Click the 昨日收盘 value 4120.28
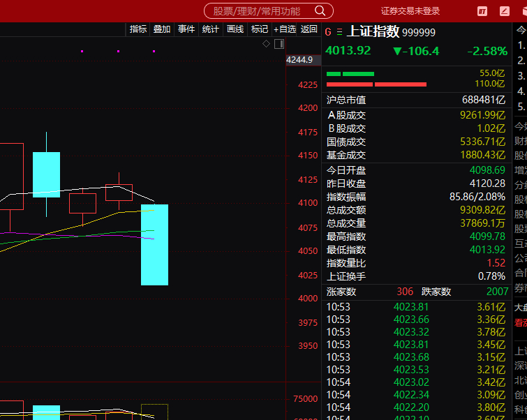Image resolution: width=527 pixels, height=420 pixels. click(487, 183)
